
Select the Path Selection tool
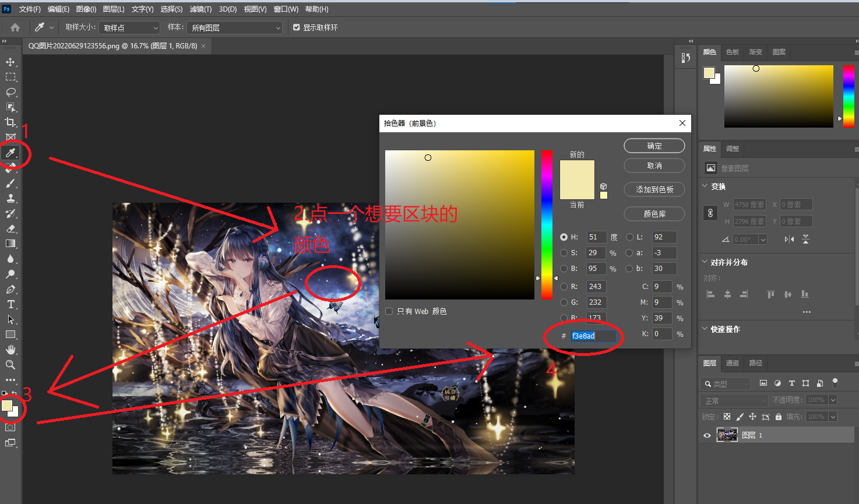pos(10,319)
